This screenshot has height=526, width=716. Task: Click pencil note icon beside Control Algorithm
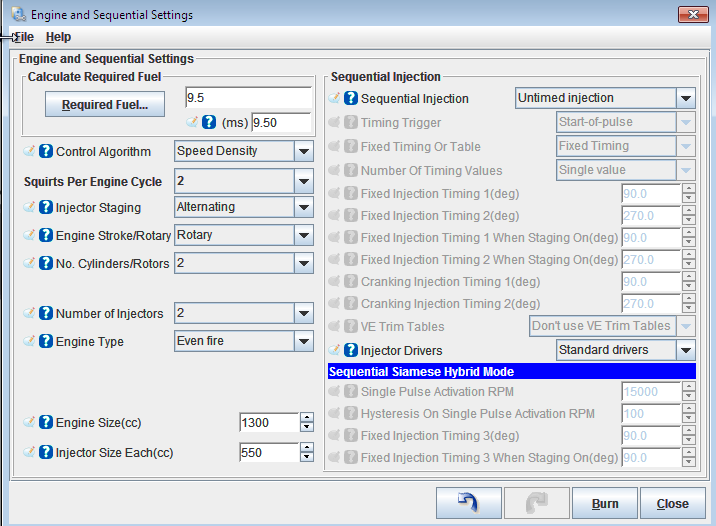click(x=29, y=151)
